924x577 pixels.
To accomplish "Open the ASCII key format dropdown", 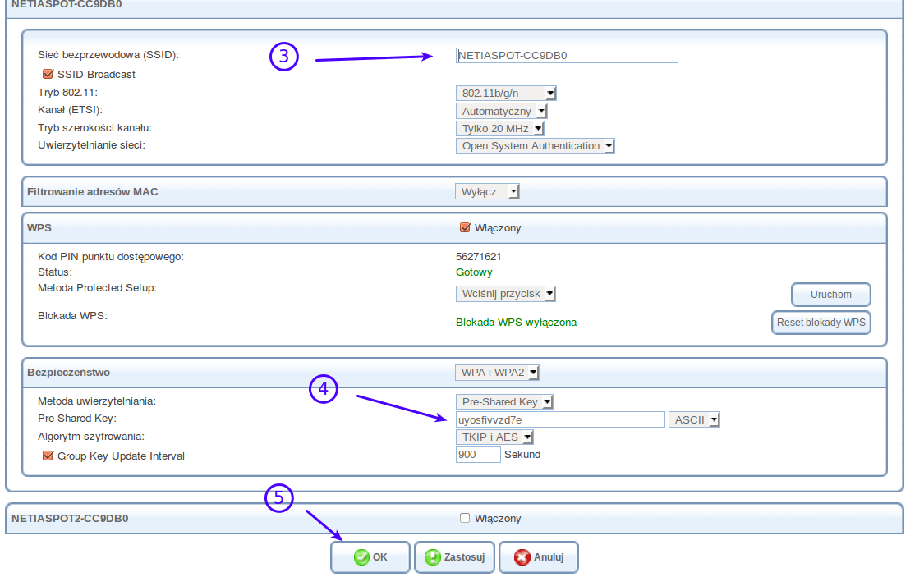I will 695,420.
